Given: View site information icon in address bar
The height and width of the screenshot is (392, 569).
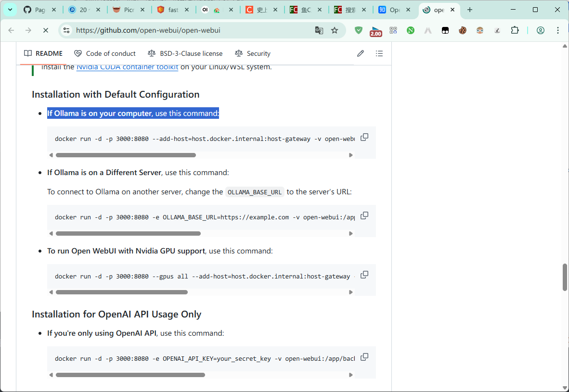Looking at the screenshot, I should (66, 30).
